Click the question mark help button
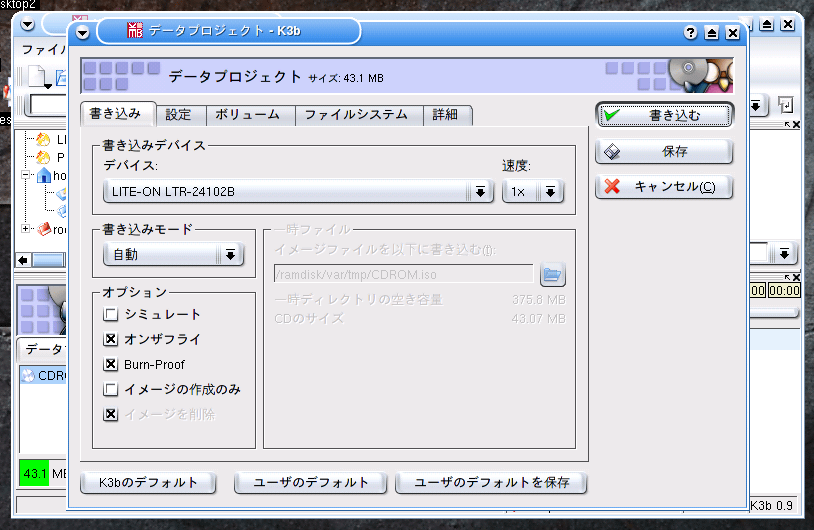The height and width of the screenshot is (530, 814). click(x=690, y=33)
